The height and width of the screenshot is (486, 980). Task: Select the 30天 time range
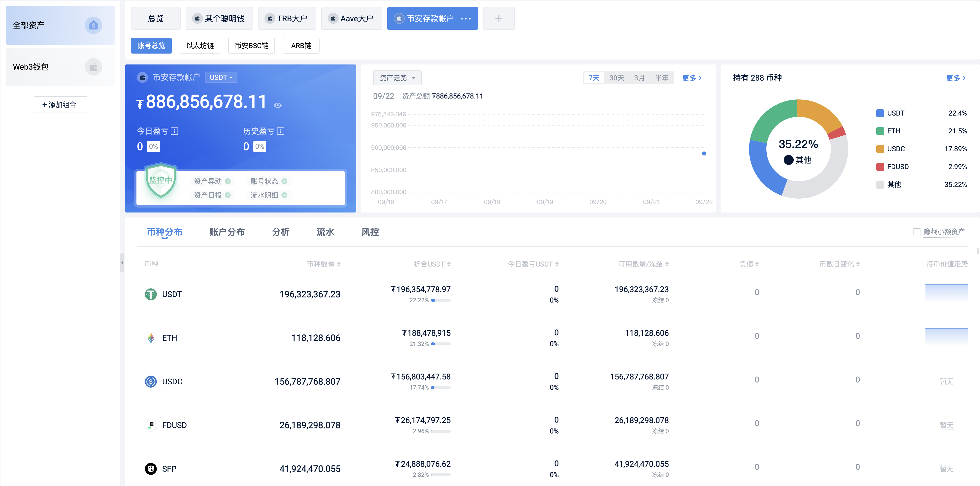pos(616,78)
